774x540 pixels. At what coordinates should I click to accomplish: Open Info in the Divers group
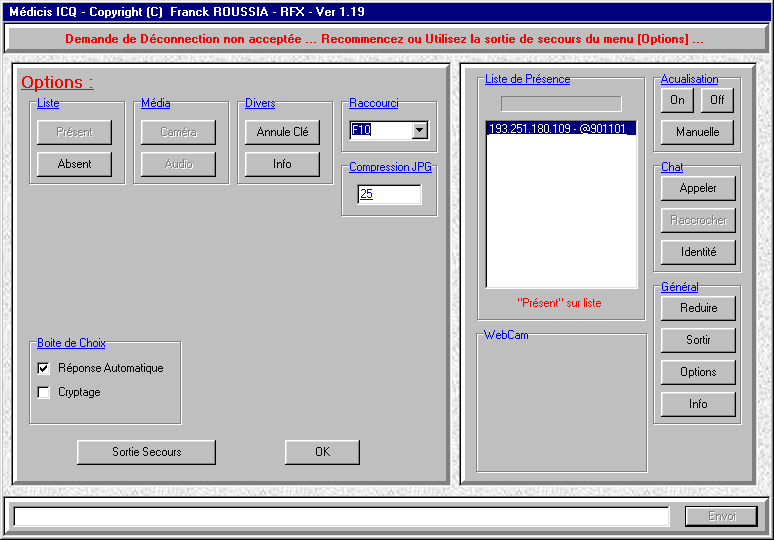pyautogui.click(x=282, y=164)
